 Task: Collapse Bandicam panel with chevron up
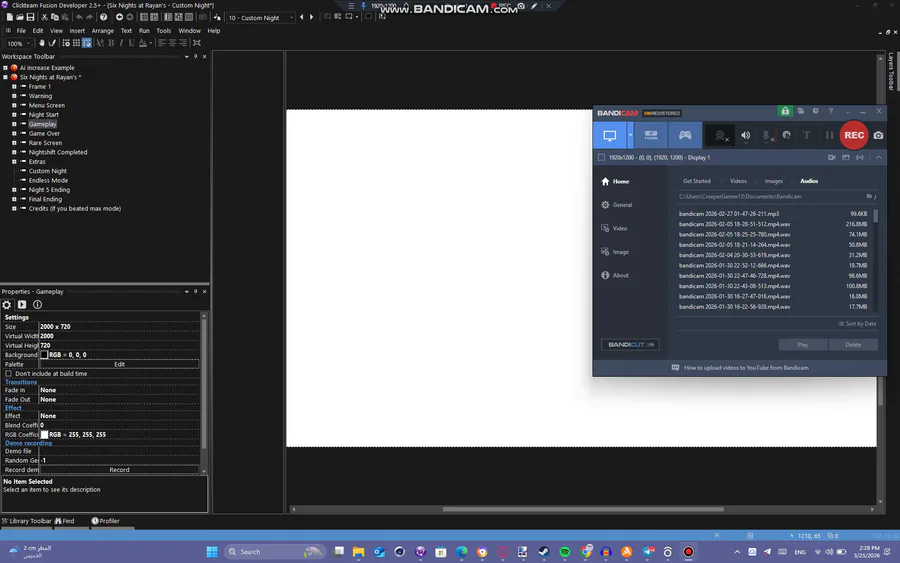coord(879,157)
